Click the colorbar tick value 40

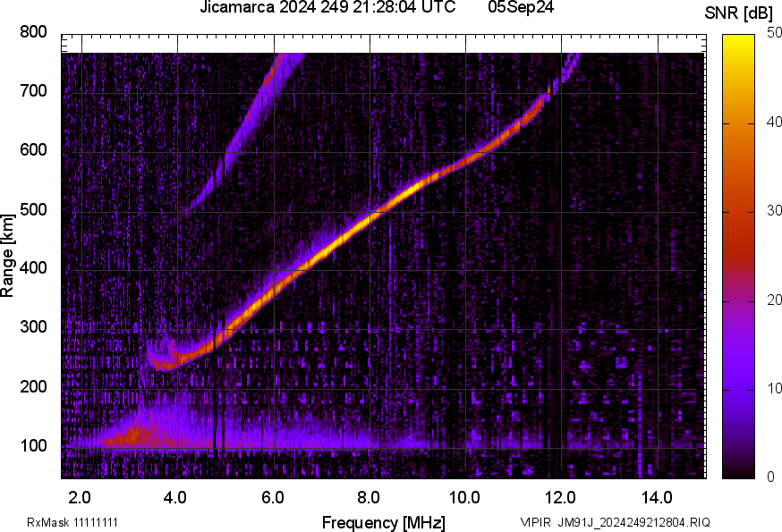pyautogui.click(x=774, y=122)
